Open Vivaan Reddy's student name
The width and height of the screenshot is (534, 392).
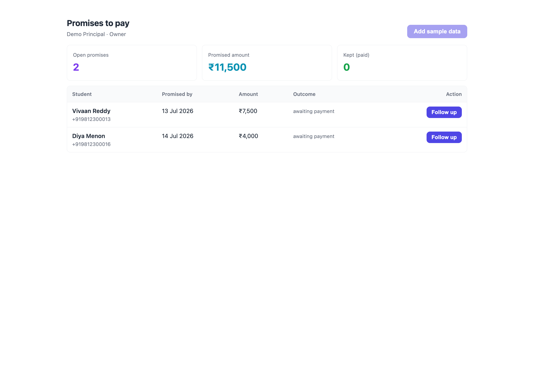pos(91,111)
